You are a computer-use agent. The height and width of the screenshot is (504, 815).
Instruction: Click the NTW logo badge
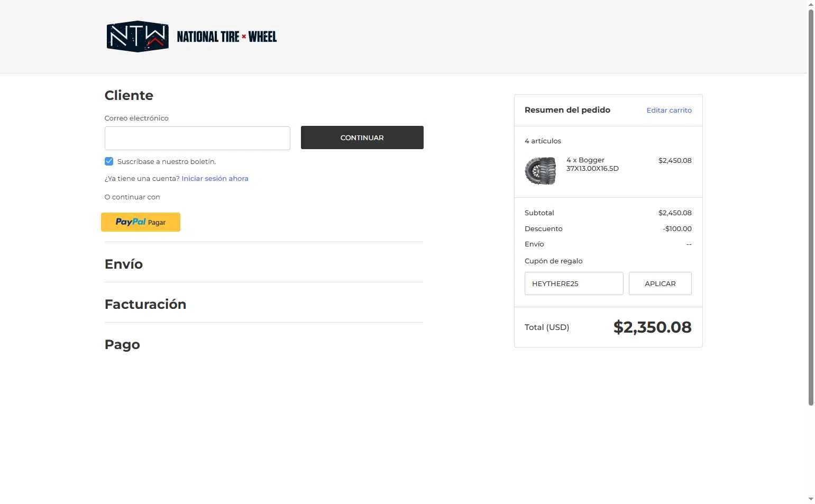tap(138, 36)
